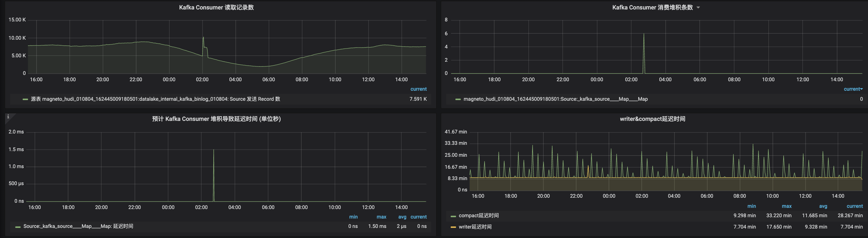Click the 预计 Kafka Consumer 堆积导致延迟时间 panel title
868x238 pixels.
coord(216,119)
